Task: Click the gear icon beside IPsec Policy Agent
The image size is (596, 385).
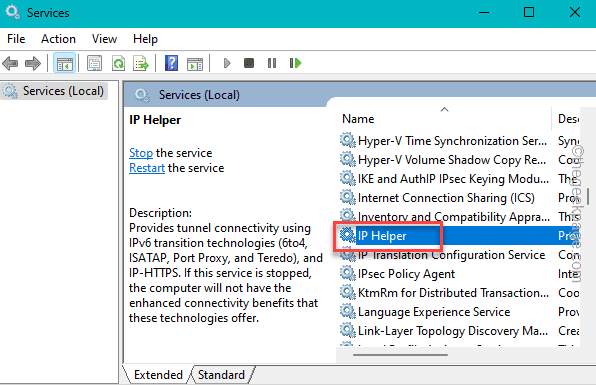Action: tap(347, 273)
